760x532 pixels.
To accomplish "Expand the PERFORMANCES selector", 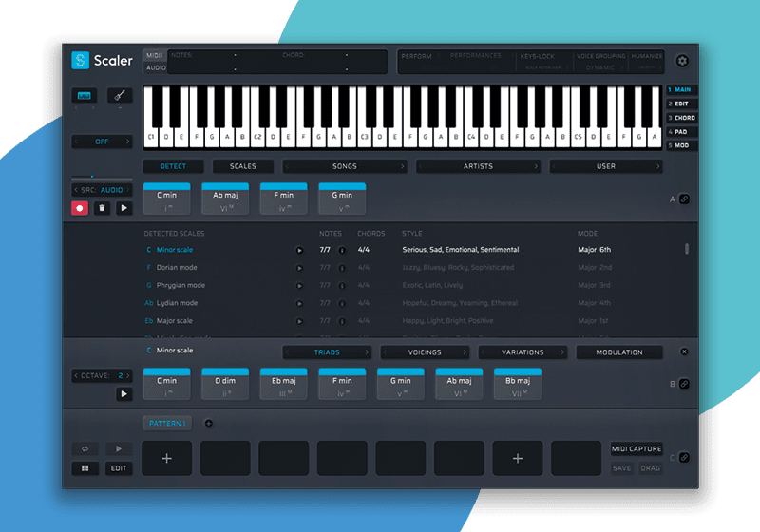I will click(476, 56).
